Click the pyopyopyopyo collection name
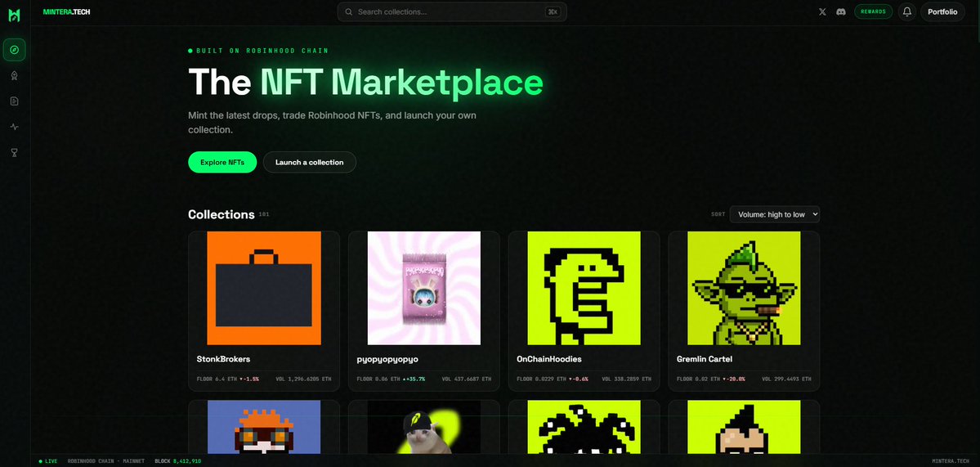 coord(387,360)
